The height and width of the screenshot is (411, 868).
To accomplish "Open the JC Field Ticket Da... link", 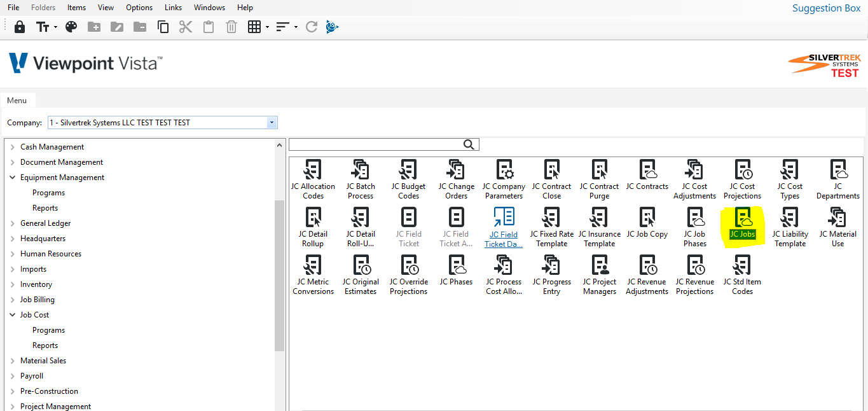I will pyautogui.click(x=504, y=227).
